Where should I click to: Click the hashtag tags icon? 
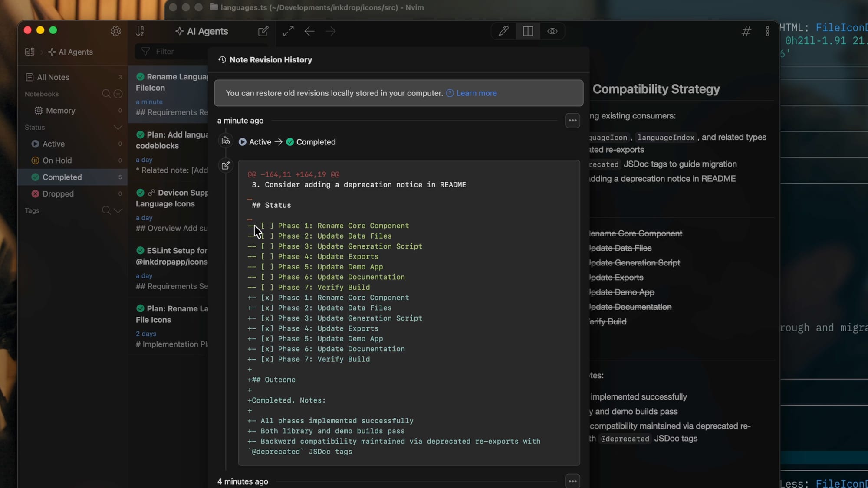coord(746,31)
